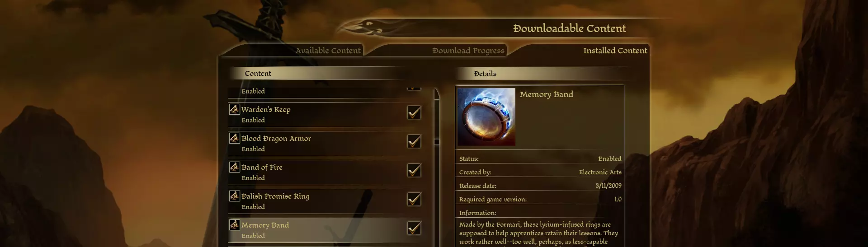
Task: Switch to the Available Content tab
Action: (328, 51)
